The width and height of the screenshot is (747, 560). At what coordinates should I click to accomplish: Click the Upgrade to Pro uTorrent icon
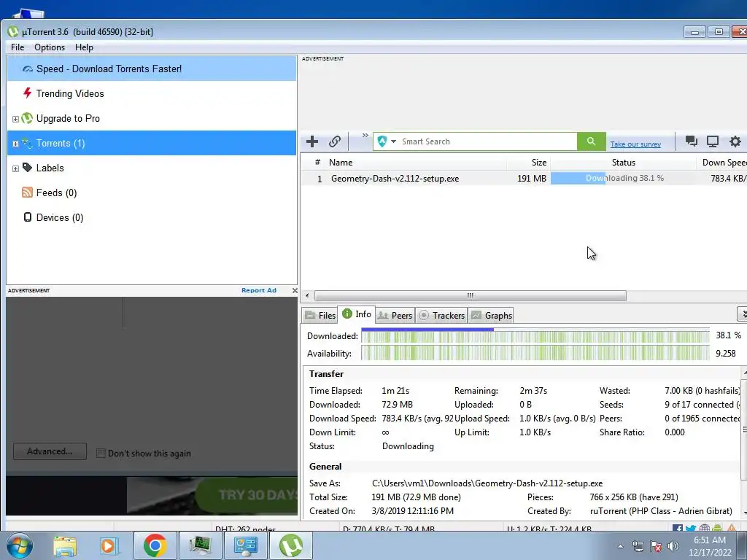pos(27,118)
